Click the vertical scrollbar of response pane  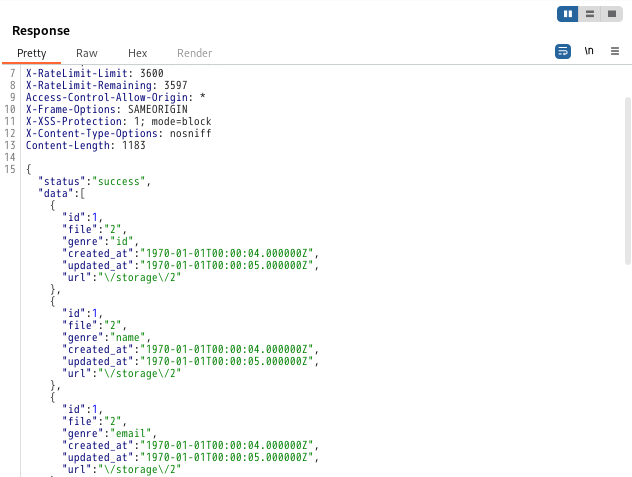click(628, 181)
